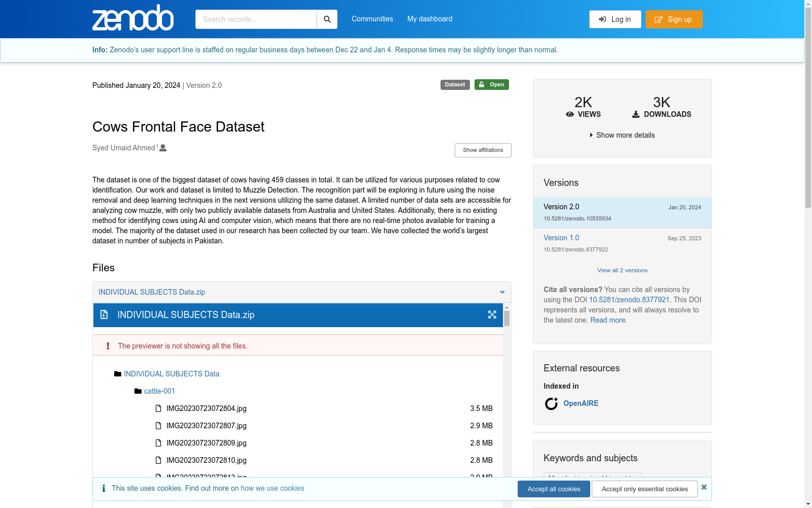812x508 pixels.
Task: Click the Open access badge
Action: pyautogui.click(x=492, y=85)
